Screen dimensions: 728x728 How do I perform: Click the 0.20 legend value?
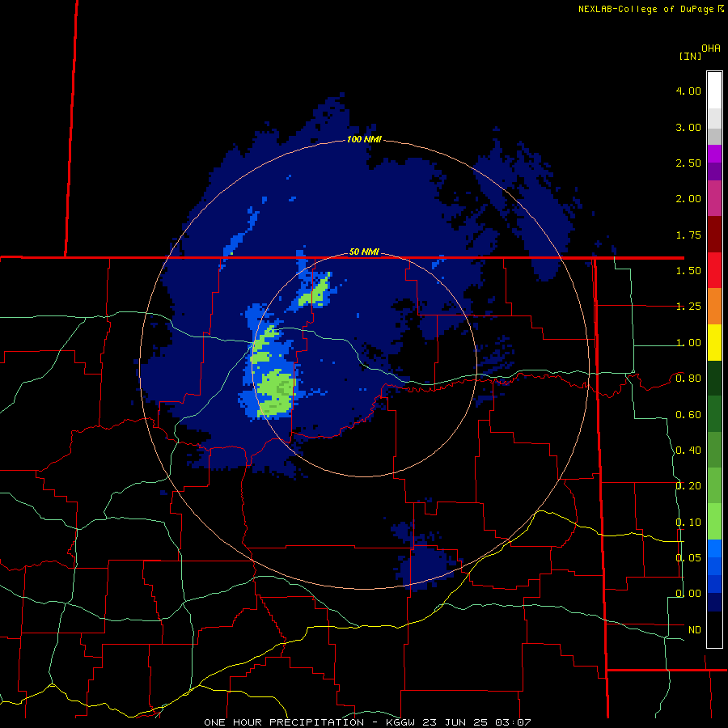(x=688, y=486)
